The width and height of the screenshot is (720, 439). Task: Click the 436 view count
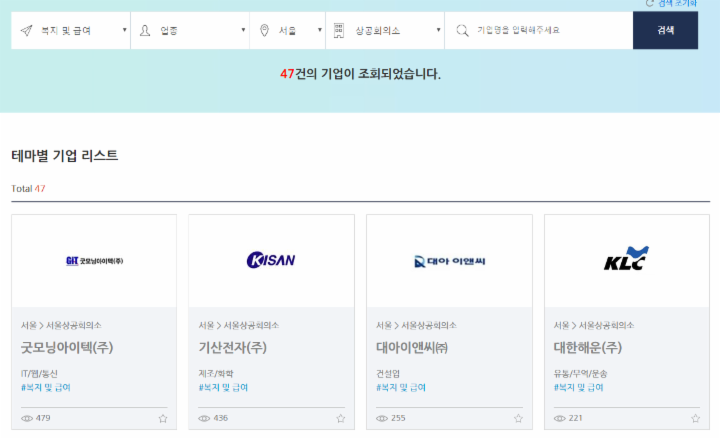[x=221, y=418]
